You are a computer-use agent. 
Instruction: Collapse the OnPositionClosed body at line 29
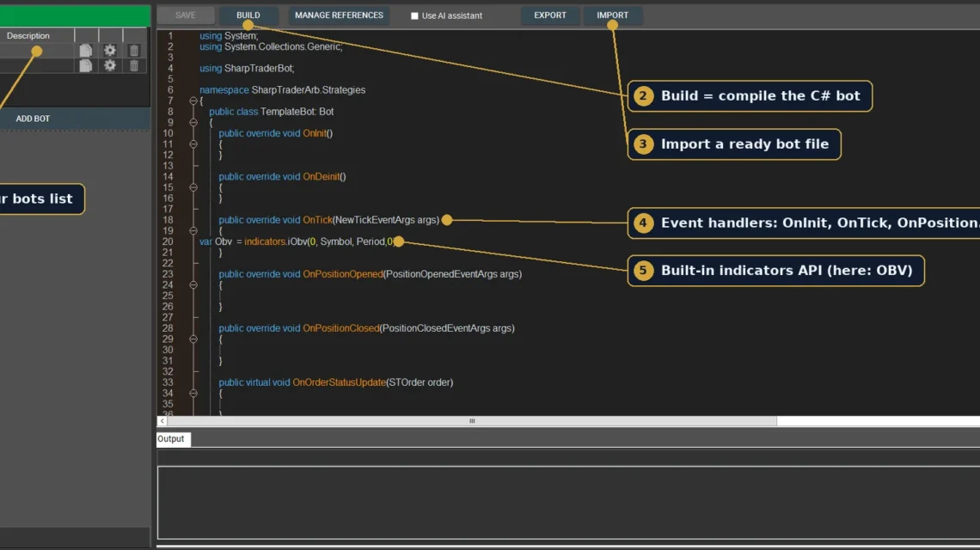(193, 339)
